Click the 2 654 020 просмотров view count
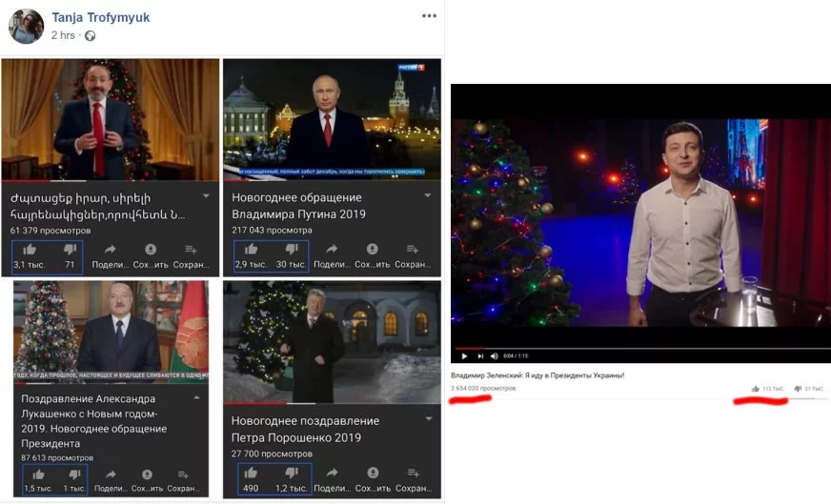 click(483, 388)
